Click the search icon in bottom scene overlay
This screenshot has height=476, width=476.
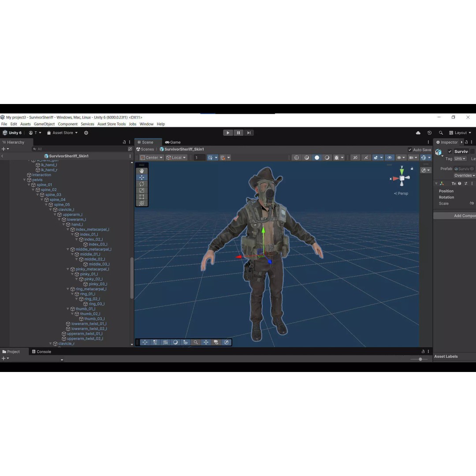point(196,342)
